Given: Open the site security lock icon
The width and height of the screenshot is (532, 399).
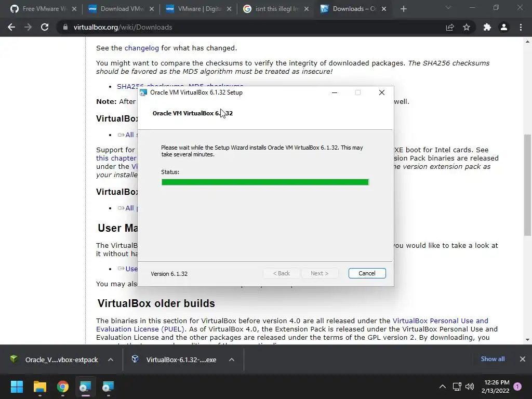Looking at the screenshot, I should 65,27.
